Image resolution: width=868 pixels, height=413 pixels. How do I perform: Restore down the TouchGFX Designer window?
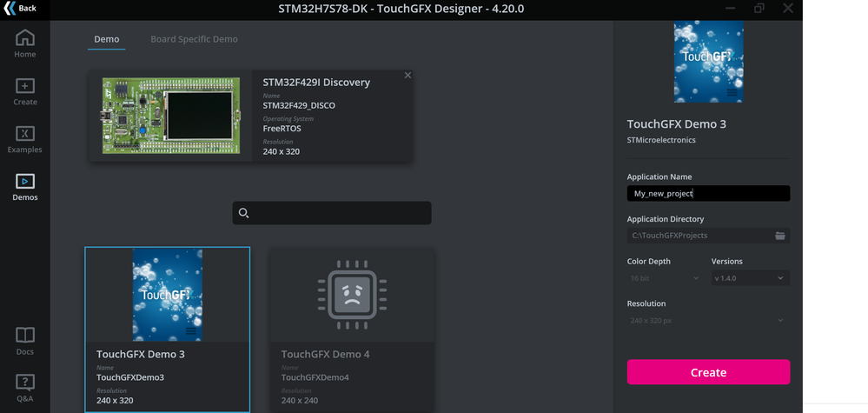[759, 9]
